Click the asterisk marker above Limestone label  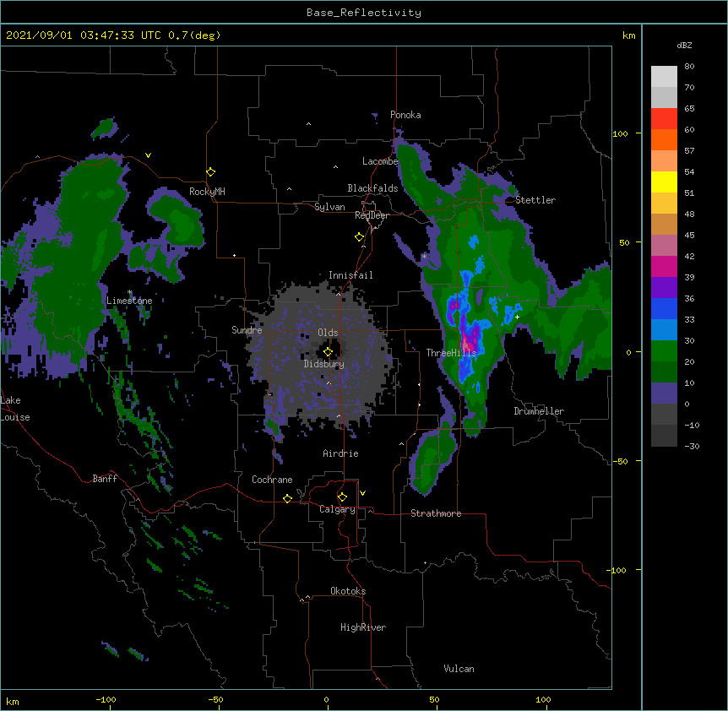(x=129, y=293)
